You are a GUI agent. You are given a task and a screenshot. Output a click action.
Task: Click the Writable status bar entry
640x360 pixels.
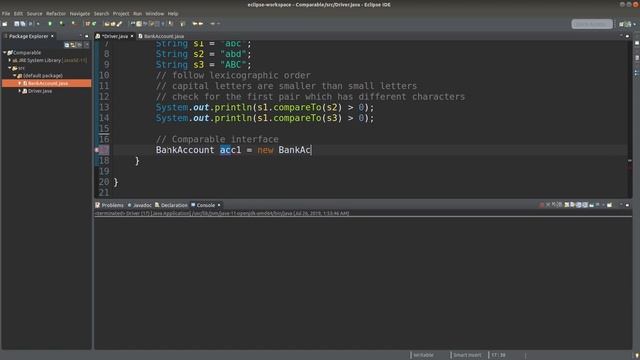[423, 355]
